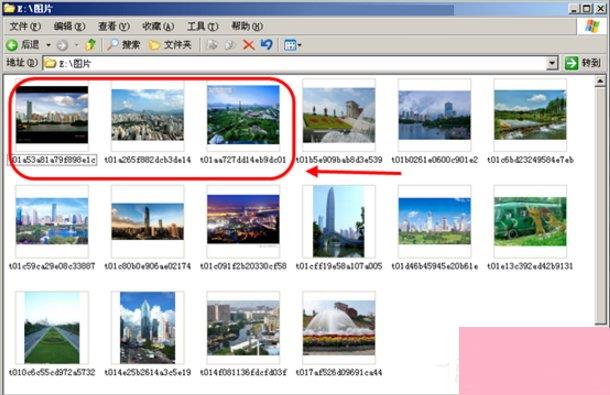610x395 pixels.
Task: Select green lawn thumbnail t010c6c55cd972a5732
Action: pyautogui.click(x=52, y=328)
